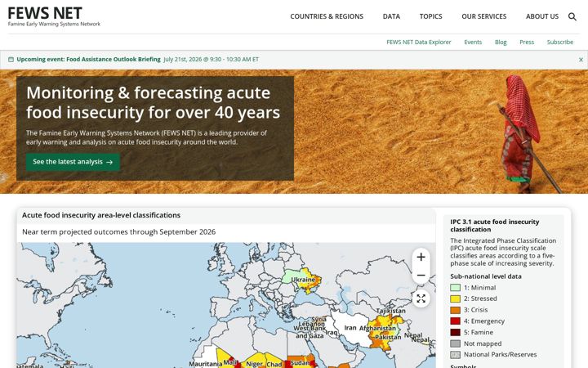This screenshot has width=588, height=368.
Task: Click the Not mapped legend swatch
Action: click(x=455, y=343)
